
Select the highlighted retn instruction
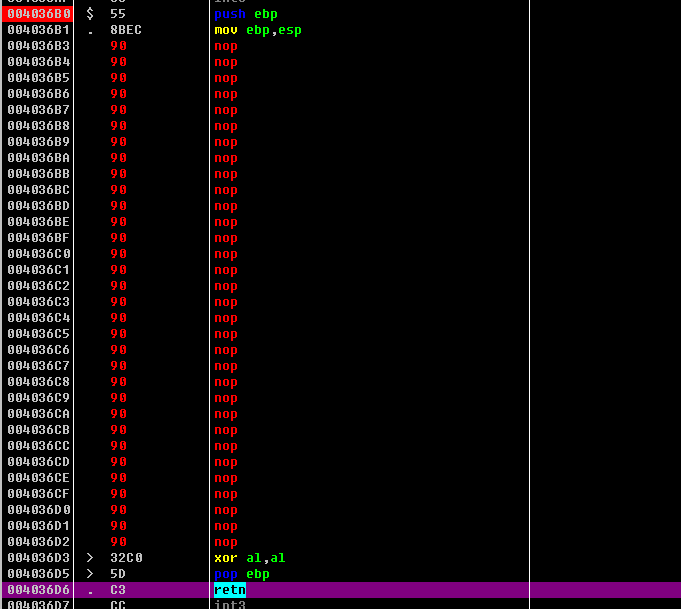[229, 590]
